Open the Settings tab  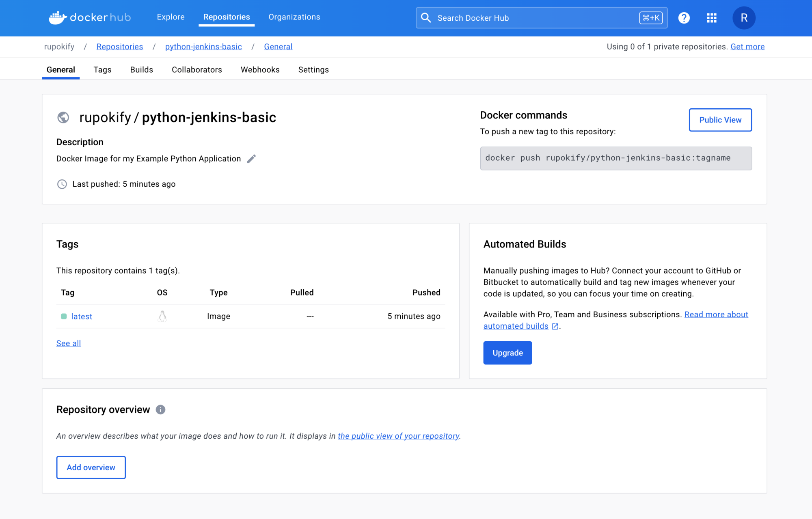click(313, 70)
